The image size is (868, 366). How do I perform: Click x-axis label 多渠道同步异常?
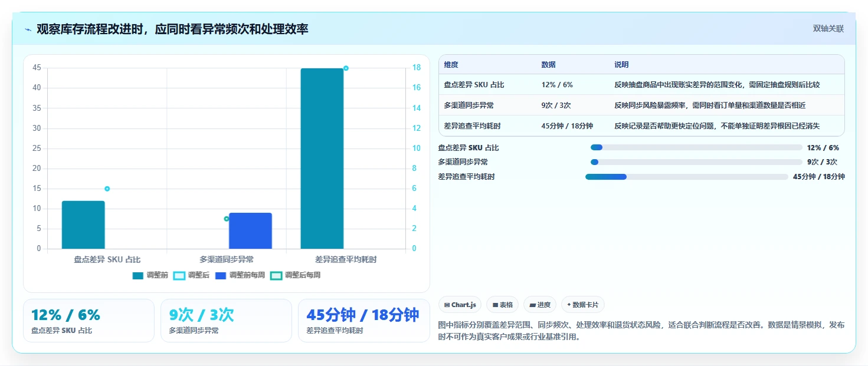[227, 259]
